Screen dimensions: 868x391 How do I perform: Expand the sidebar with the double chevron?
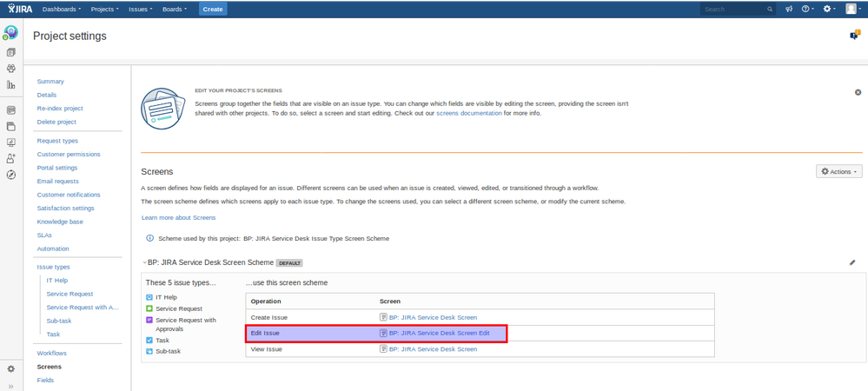(10, 386)
